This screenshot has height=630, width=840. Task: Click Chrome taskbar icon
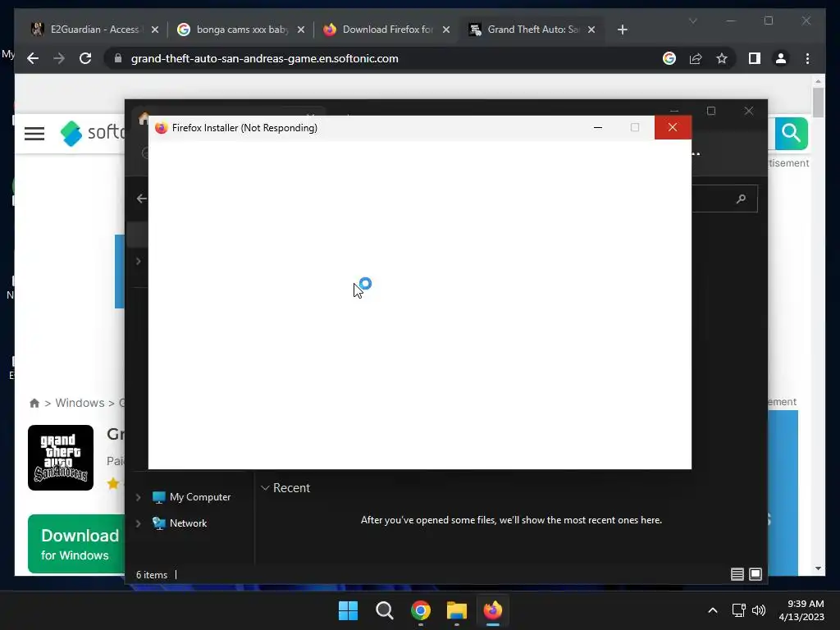(421, 610)
